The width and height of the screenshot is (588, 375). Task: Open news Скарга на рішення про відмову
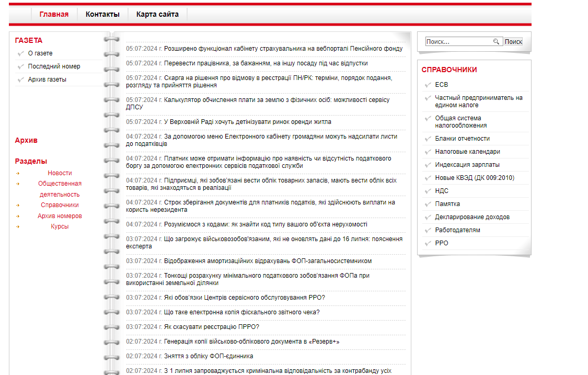(x=259, y=82)
